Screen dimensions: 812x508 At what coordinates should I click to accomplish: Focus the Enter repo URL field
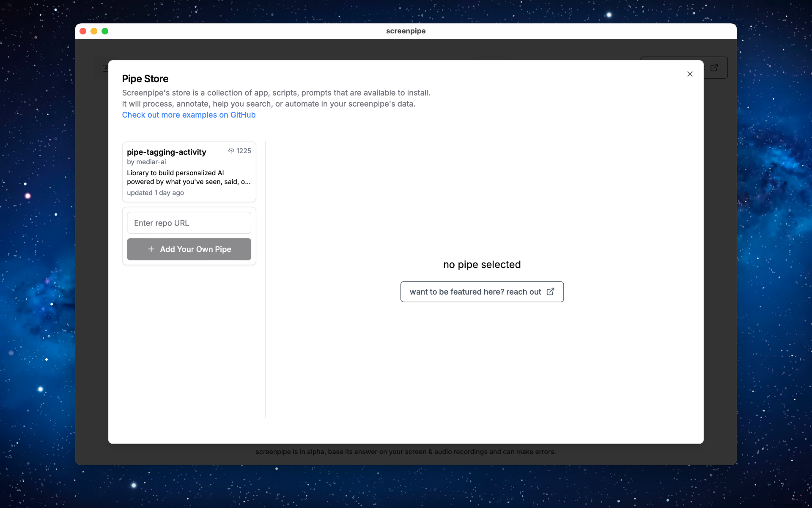tap(189, 223)
